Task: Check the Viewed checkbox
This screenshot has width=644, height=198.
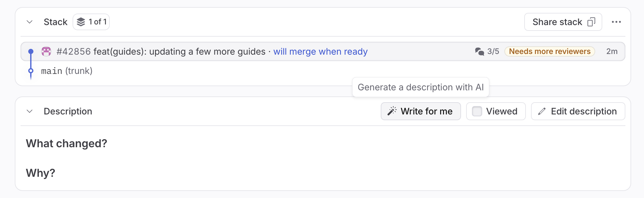Action: tap(477, 111)
